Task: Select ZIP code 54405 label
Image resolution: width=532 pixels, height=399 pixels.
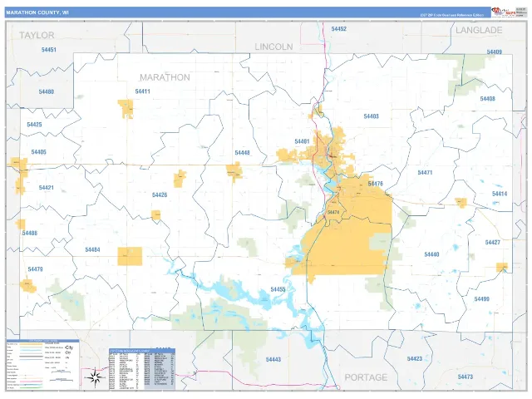Action: point(39,152)
